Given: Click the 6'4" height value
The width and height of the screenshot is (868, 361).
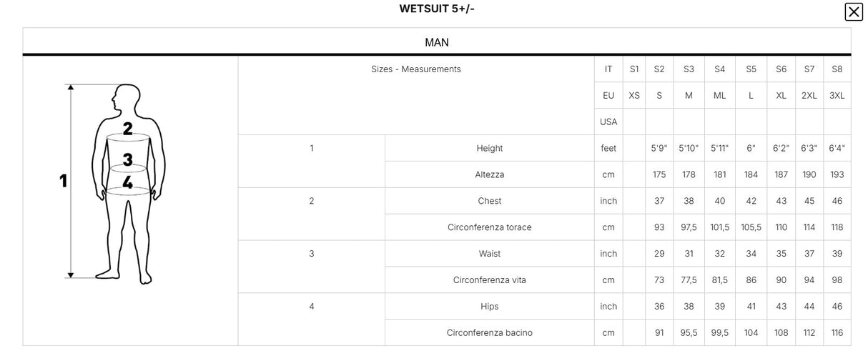Looking at the screenshot, I should pyautogui.click(x=837, y=149).
